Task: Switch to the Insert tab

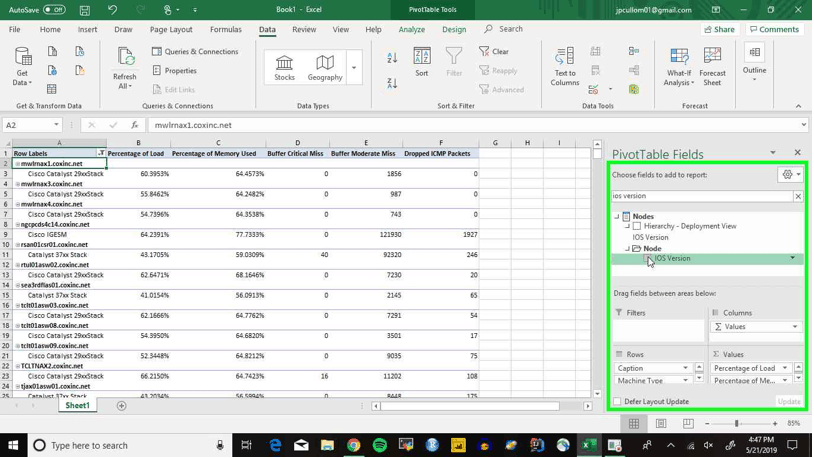Action: coord(87,29)
